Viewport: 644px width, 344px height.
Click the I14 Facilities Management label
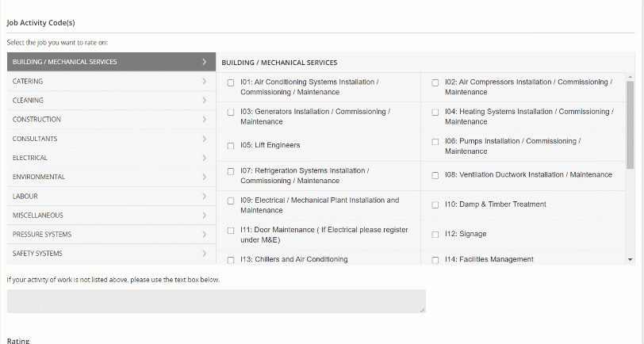pyautogui.click(x=489, y=259)
